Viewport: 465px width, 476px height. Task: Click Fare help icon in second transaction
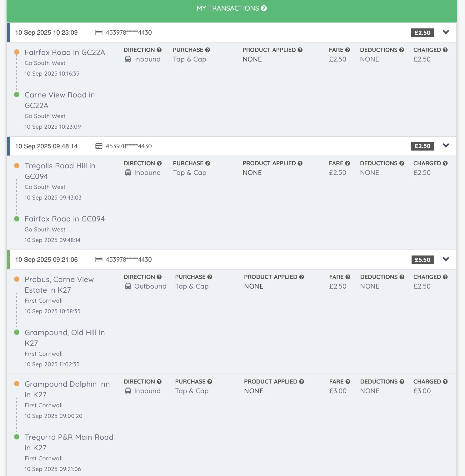[347, 163]
